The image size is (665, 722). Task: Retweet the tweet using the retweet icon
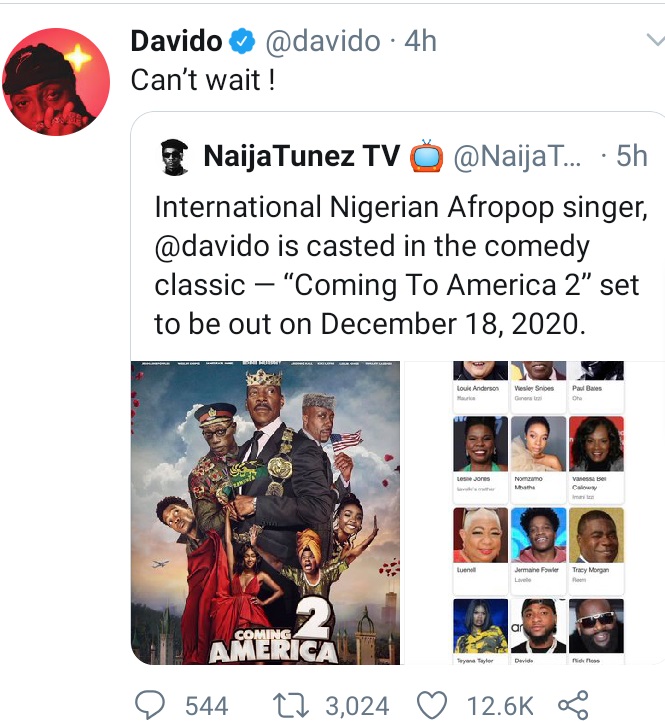click(290, 705)
